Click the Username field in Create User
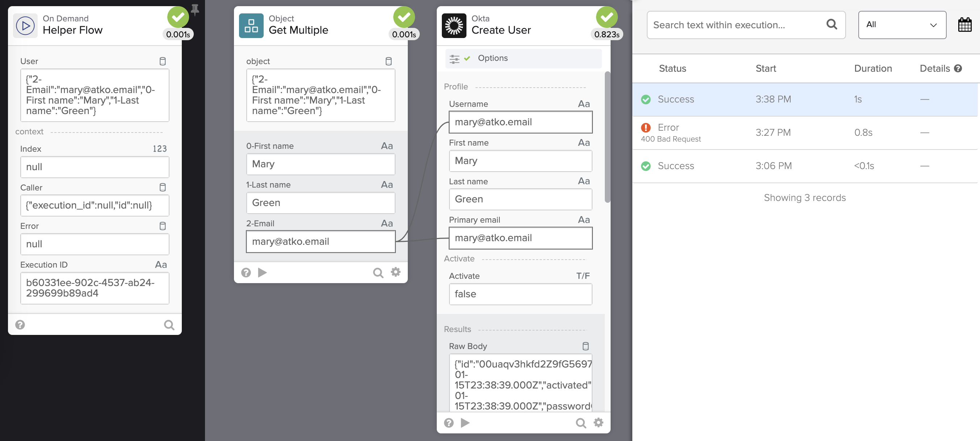The image size is (980, 441). coord(520,122)
